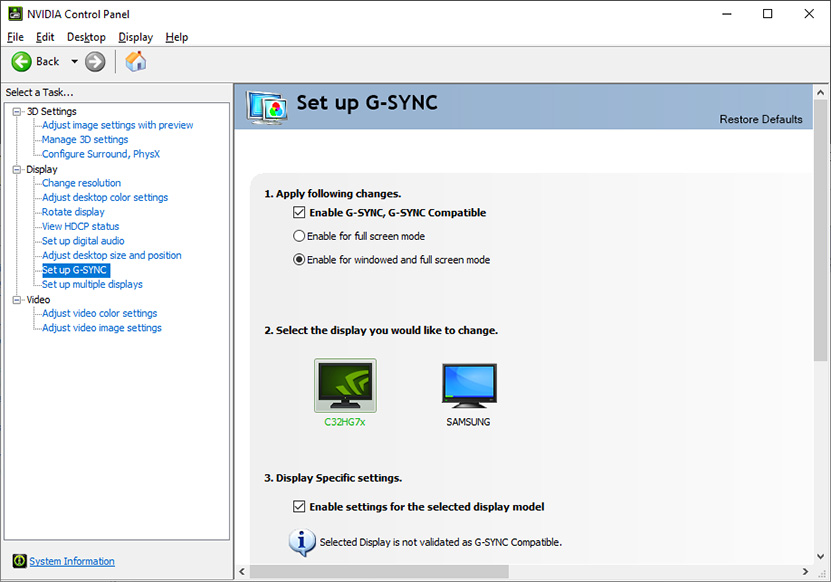The height and width of the screenshot is (582, 831).
Task: Select the SAMSUNG display icon
Action: coord(469,385)
